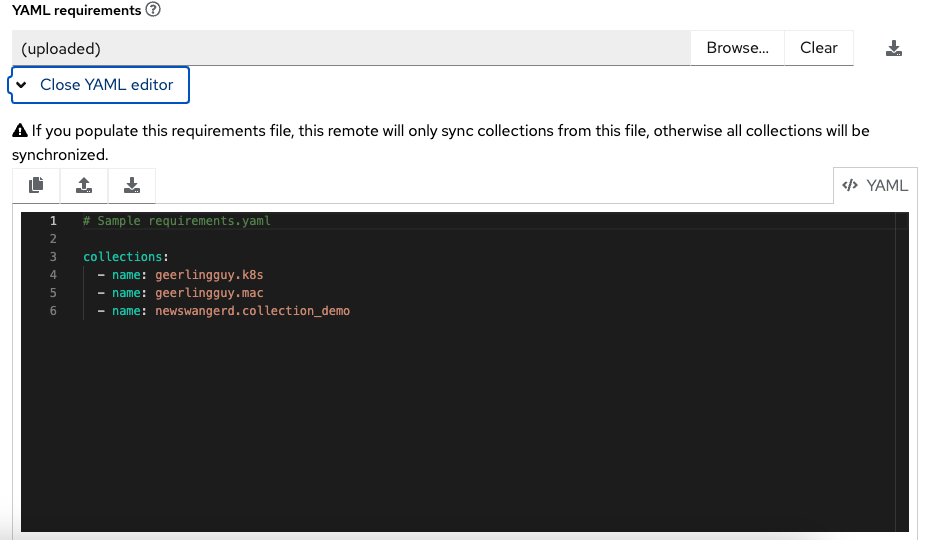Click the YAML requirements field label
925x540 pixels.
coord(75,10)
